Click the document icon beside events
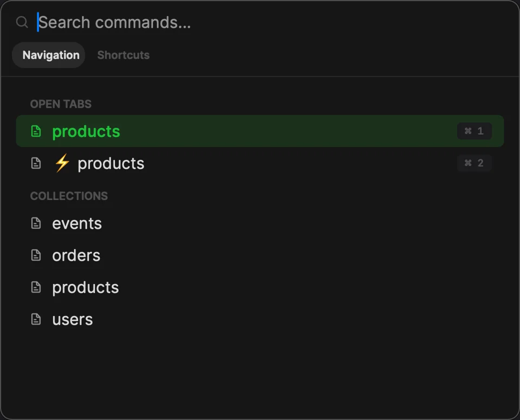520x420 pixels. click(36, 223)
